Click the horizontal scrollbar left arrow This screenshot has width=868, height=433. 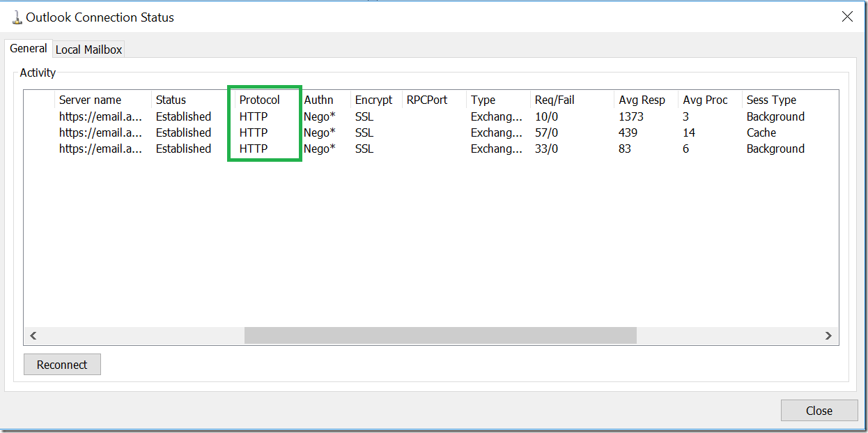point(33,336)
